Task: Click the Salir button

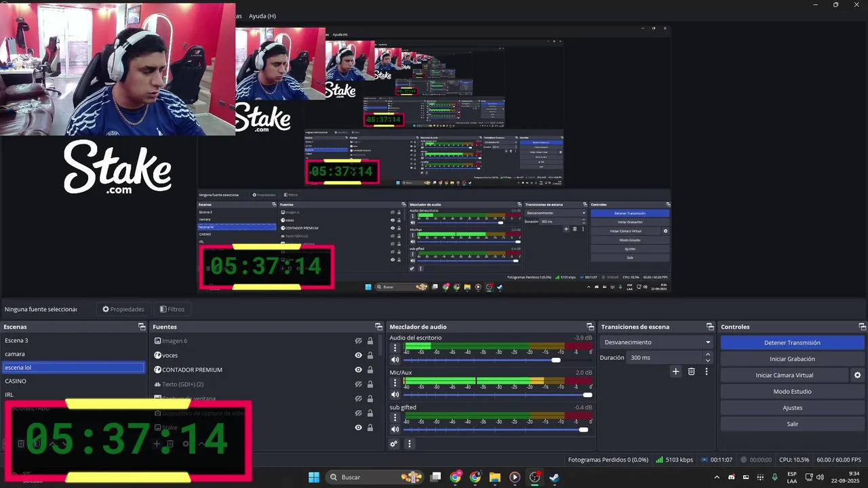Action: coord(792,424)
